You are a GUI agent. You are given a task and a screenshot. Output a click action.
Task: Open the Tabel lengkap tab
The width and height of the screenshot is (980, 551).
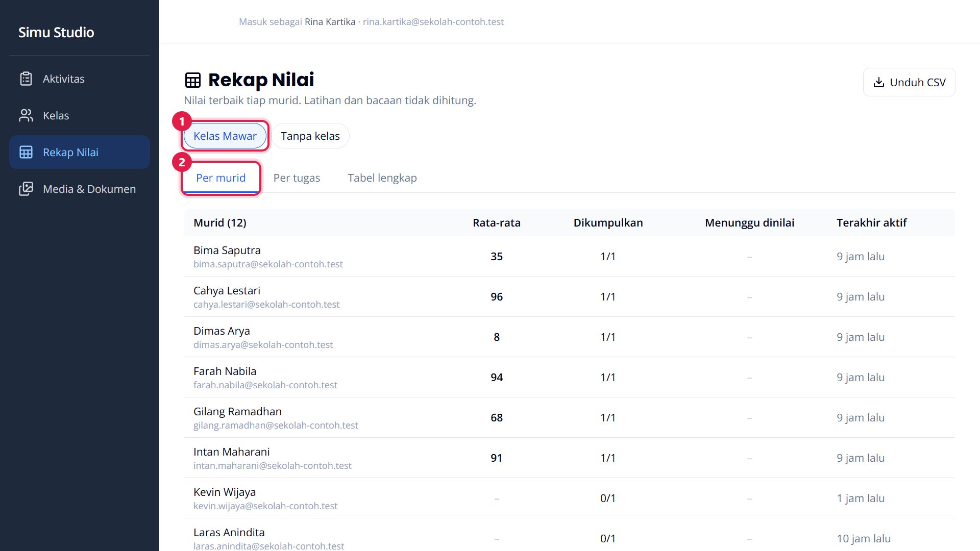pos(382,178)
